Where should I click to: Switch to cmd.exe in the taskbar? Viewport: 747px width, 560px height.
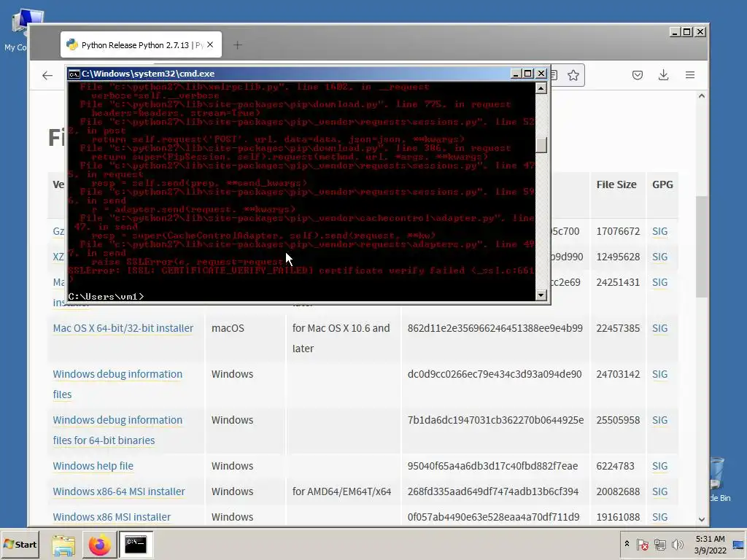(136, 545)
